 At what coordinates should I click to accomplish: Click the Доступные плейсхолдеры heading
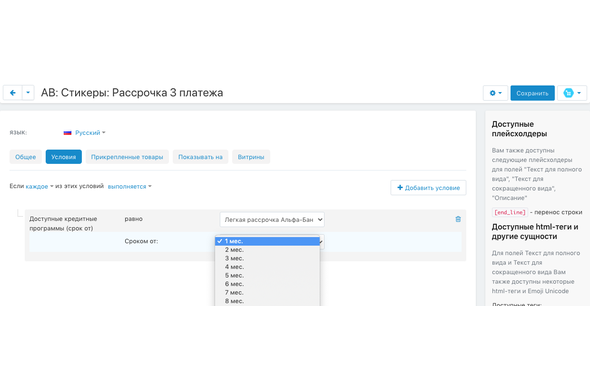tap(519, 129)
